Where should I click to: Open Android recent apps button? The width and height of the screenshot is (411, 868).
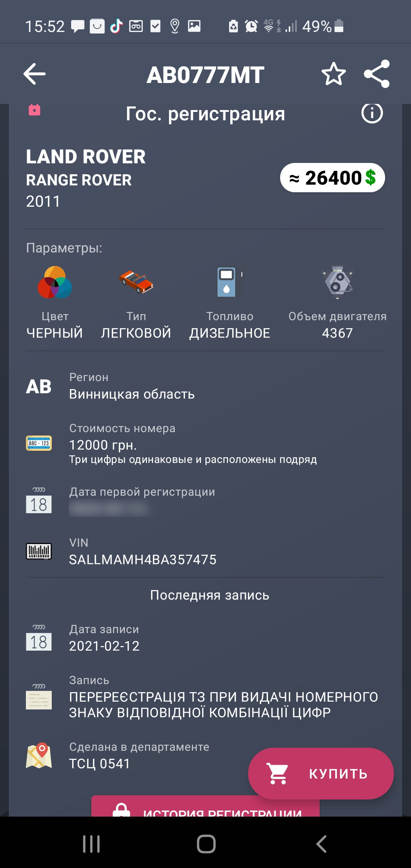pyautogui.click(x=91, y=844)
